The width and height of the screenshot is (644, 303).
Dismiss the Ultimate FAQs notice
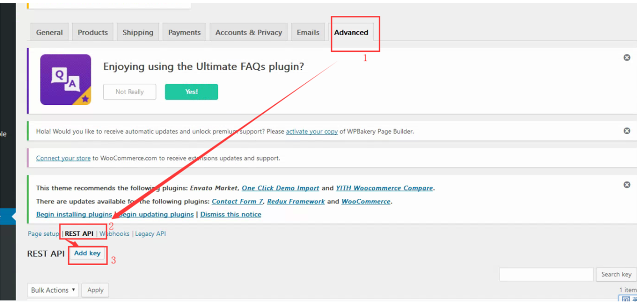click(627, 58)
